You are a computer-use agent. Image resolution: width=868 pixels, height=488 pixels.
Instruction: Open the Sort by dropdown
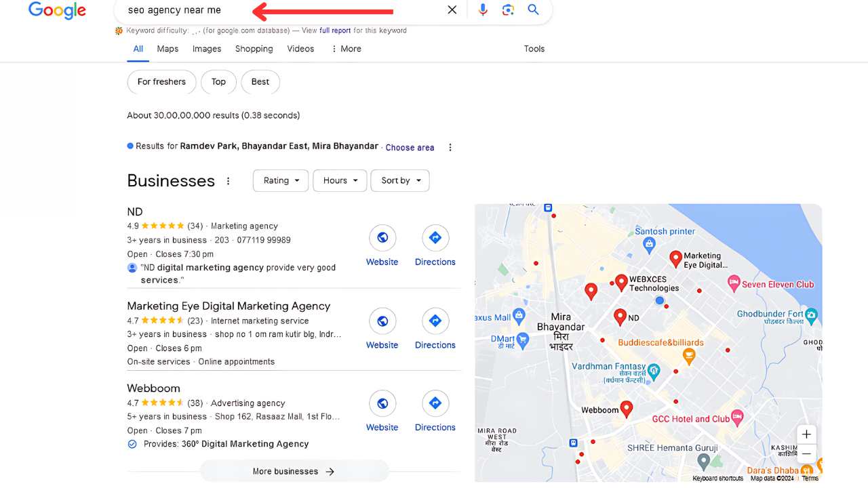[x=400, y=181]
